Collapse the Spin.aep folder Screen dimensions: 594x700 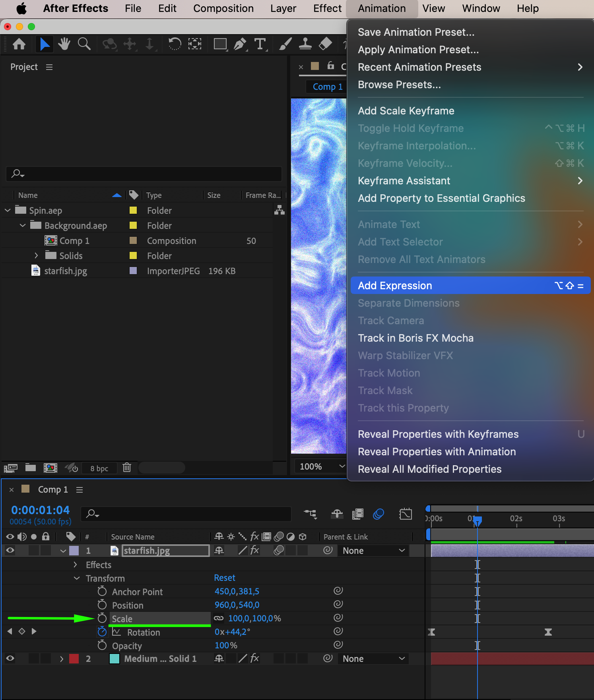pyautogui.click(x=8, y=210)
